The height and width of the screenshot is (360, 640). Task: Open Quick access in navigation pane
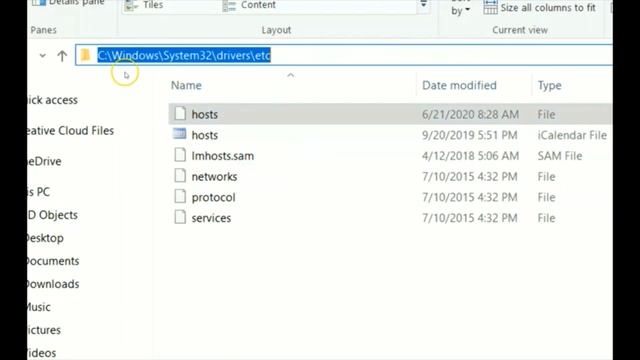(x=53, y=100)
